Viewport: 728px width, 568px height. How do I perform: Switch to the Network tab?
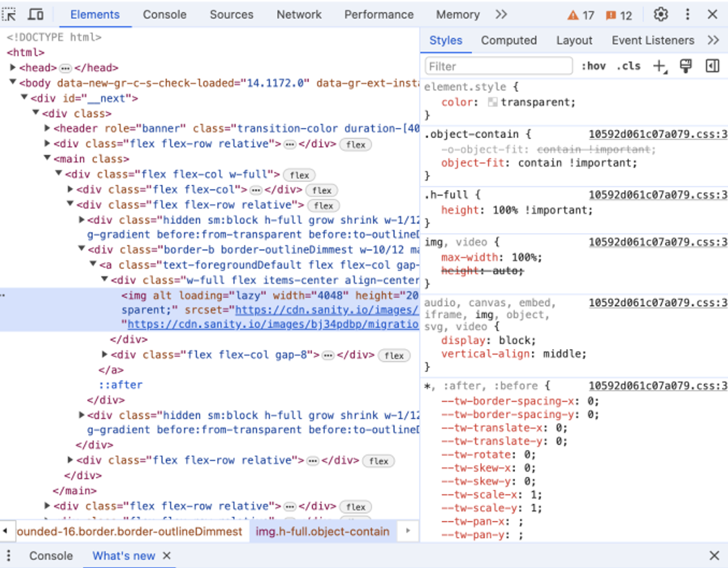click(x=299, y=14)
